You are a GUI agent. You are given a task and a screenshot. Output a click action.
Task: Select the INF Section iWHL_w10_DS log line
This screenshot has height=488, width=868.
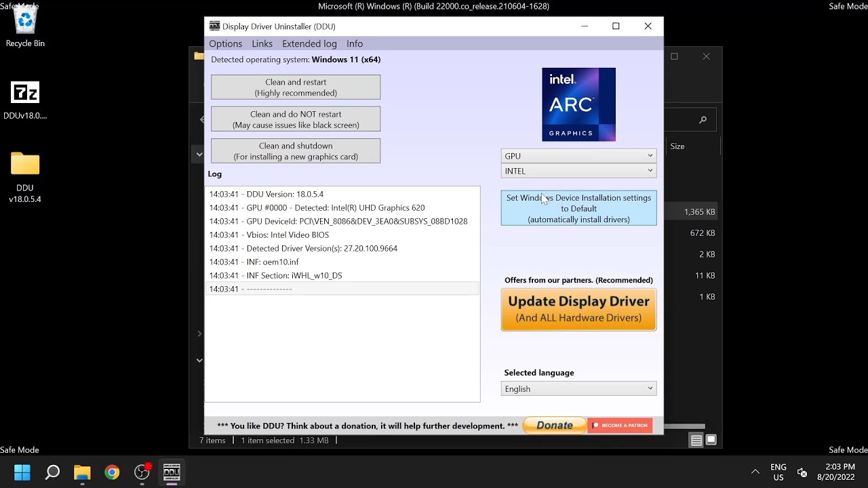coord(342,275)
